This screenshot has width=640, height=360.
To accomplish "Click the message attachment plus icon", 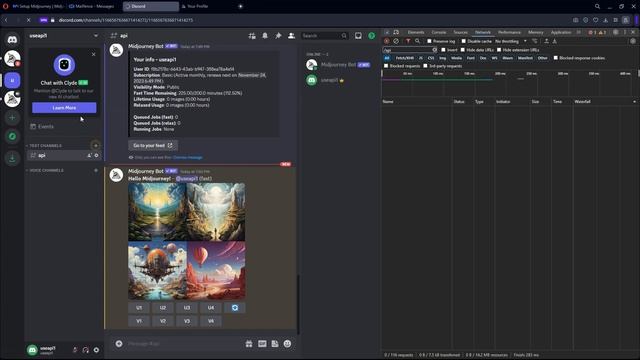I will tap(119, 344).
